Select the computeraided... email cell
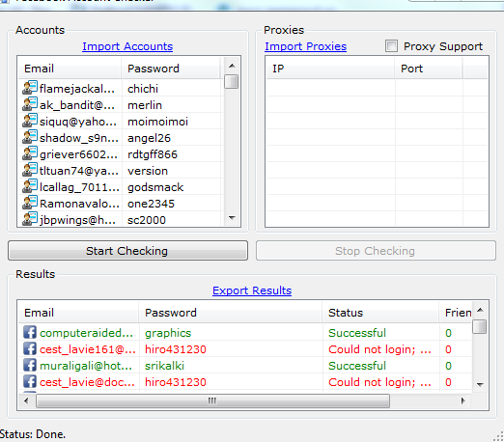The height and width of the screenshot is (442, 504). coord(86,333)
